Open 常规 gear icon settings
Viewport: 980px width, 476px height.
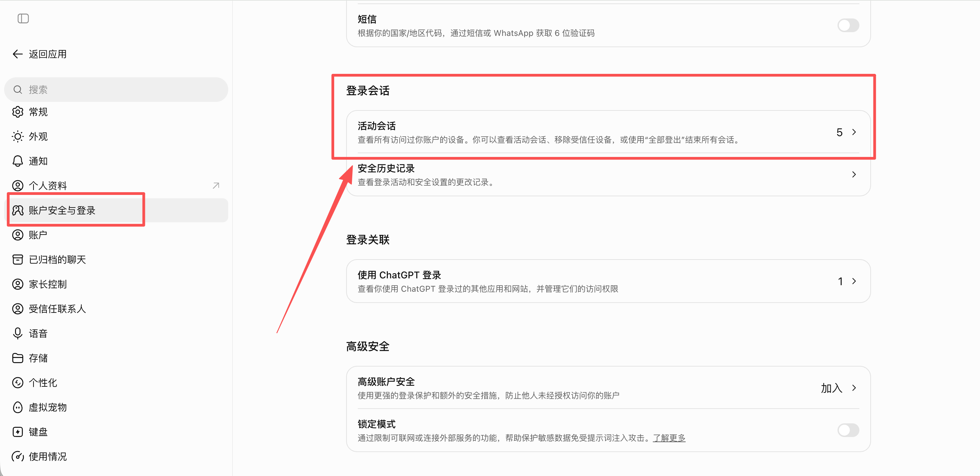click(x=17, y=112)
